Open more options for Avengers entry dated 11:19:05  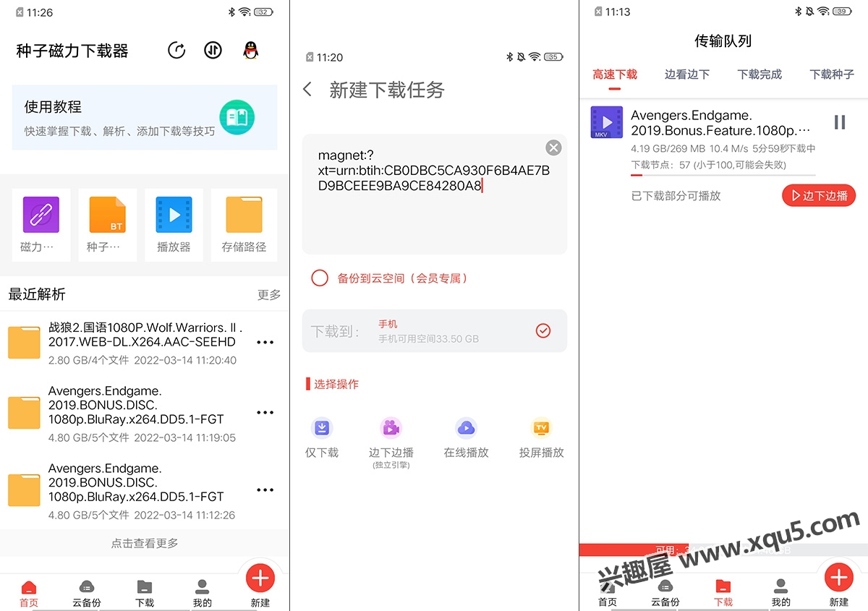pyautogui.click(x=265, y=413)
